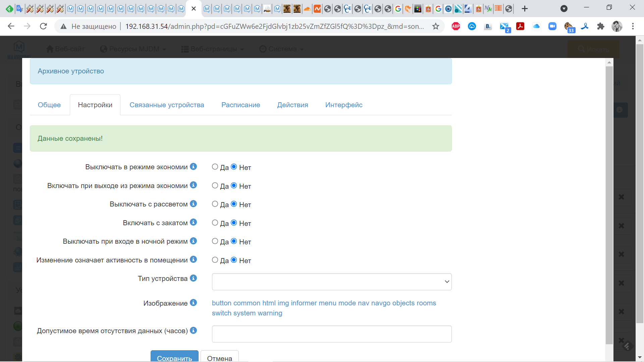Bookmark page with the star icon
This screenshot has width=644, height=362.
[435, 26]
